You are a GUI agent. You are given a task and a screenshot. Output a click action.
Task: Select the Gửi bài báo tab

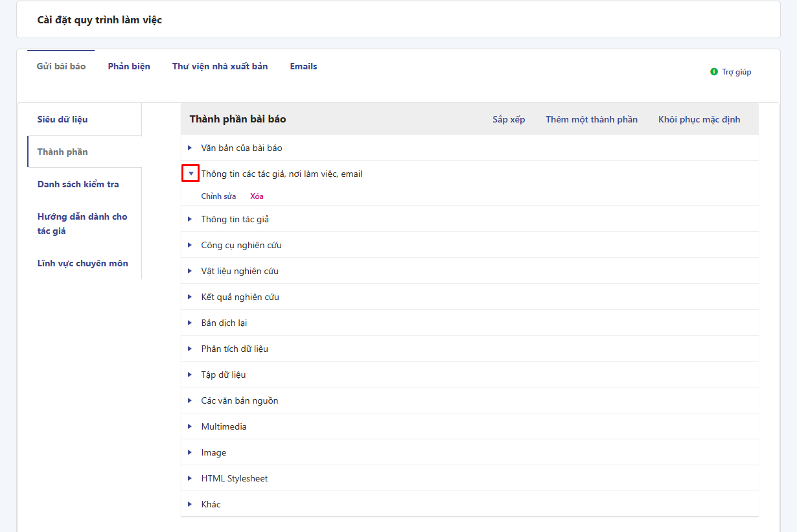pos(61,66)
